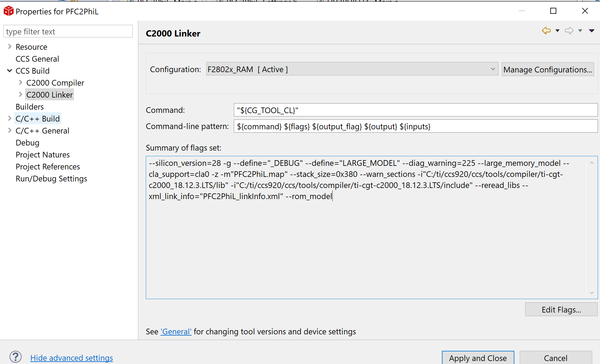Image resolution: width=600 pixels, height=364 pixels.
Task: Expand the C2000 Linker node arrow
Action: click(x=20, y=95)
